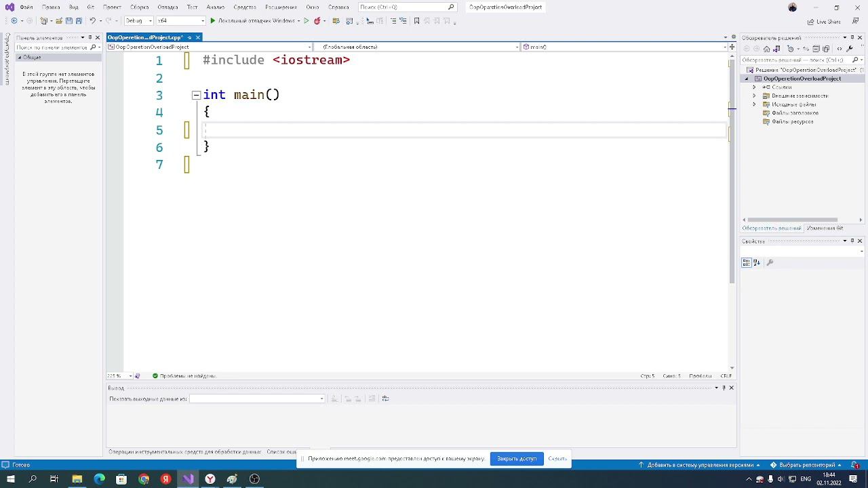Image resolution: width=868 pixels, height=488 pixels.
Task: Open the Debug configuration dropdown
Action: (138, 21)
